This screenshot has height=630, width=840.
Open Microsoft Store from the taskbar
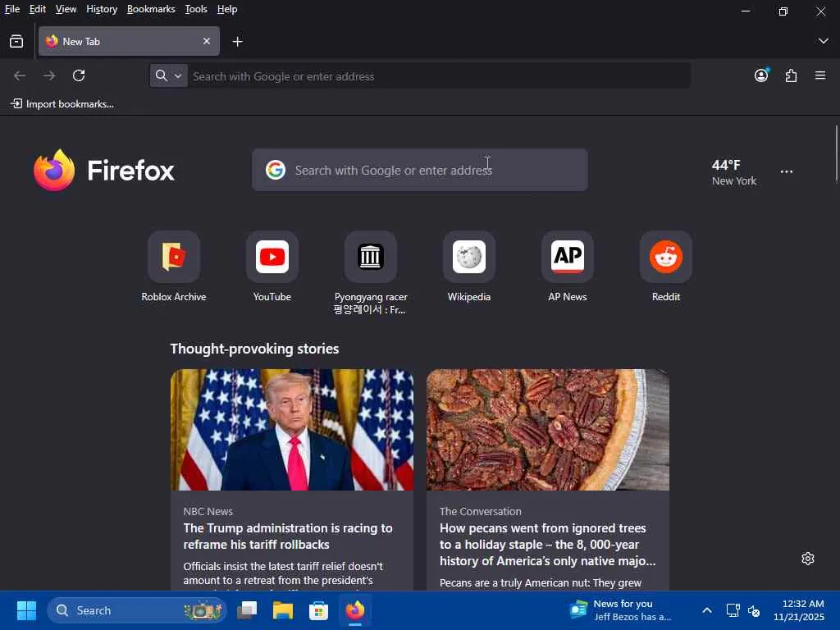coord(319,610)
